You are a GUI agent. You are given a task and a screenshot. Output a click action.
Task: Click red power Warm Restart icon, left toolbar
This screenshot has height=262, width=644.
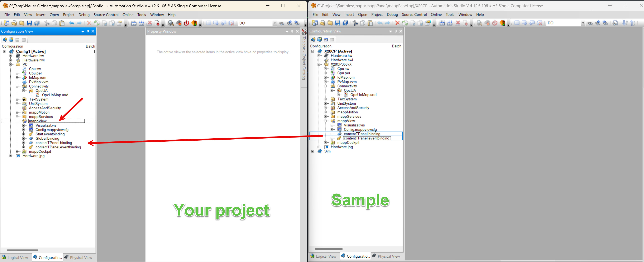pos(186,23)
